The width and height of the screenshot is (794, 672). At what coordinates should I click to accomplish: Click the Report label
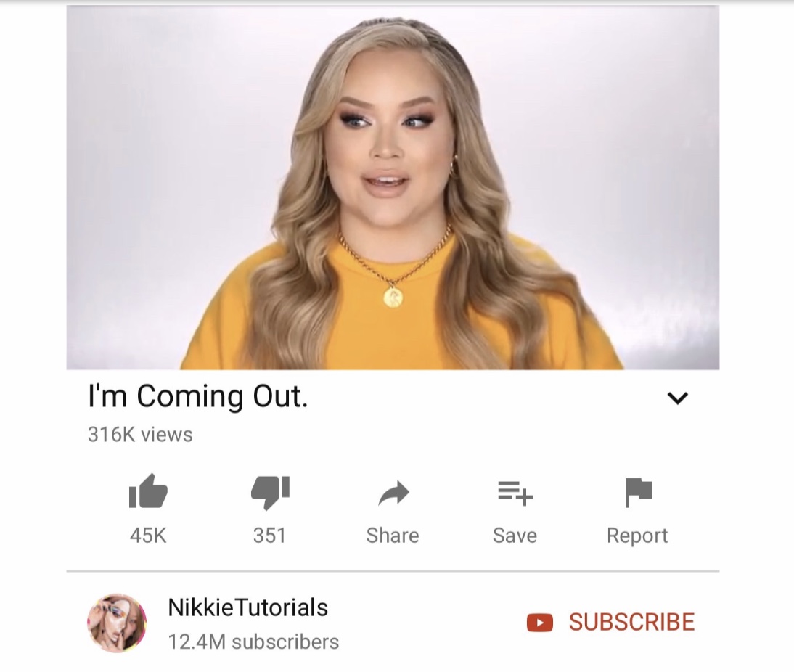pos(637,536)
